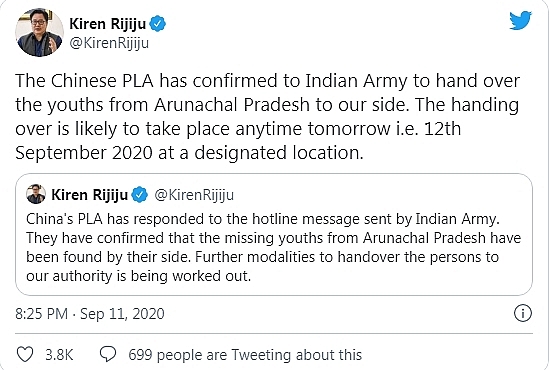This screenshot has height=370, width=549.
Task: Click the @KirenRijiju handle in the quoted tweet
Action: 194,195
